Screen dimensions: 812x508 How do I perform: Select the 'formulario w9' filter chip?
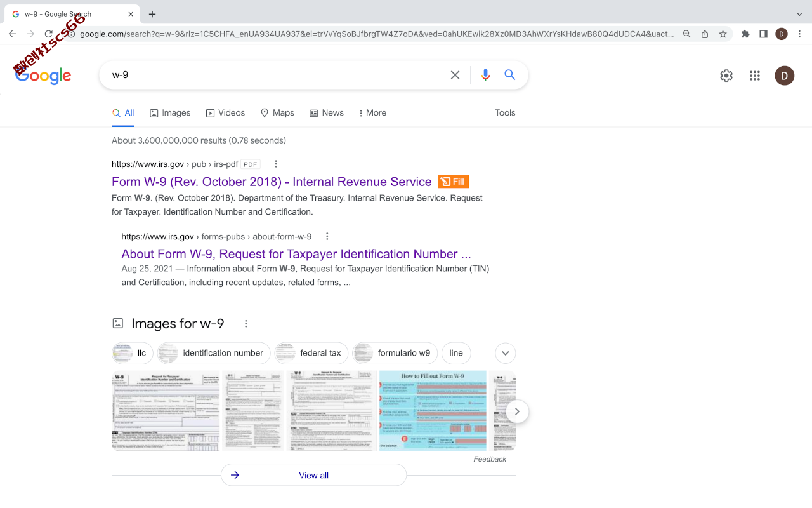395,353
